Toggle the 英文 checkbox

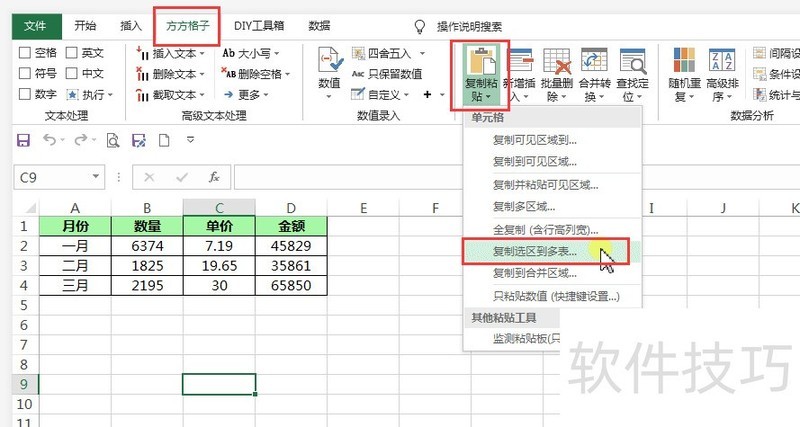pos(71,53)
